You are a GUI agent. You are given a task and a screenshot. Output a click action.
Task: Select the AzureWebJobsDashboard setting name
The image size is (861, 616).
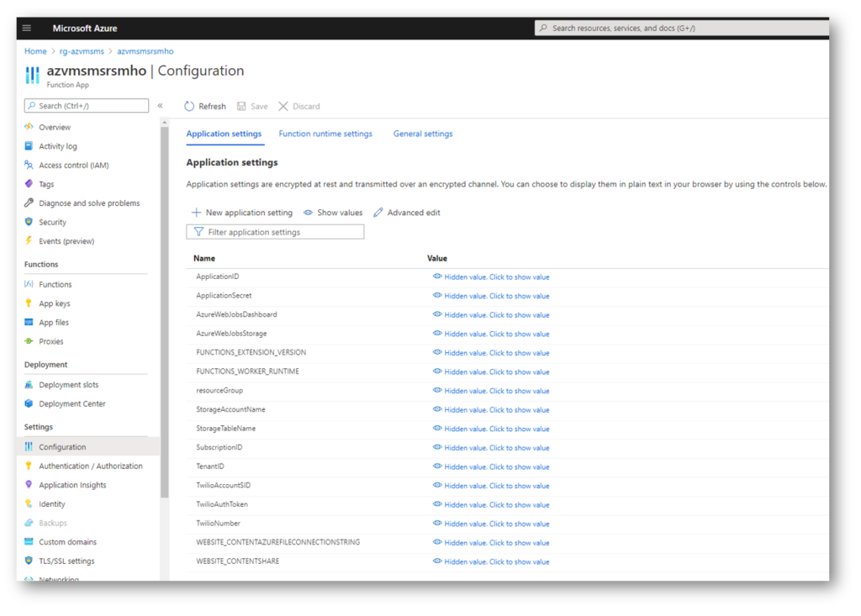coord(236,314)
